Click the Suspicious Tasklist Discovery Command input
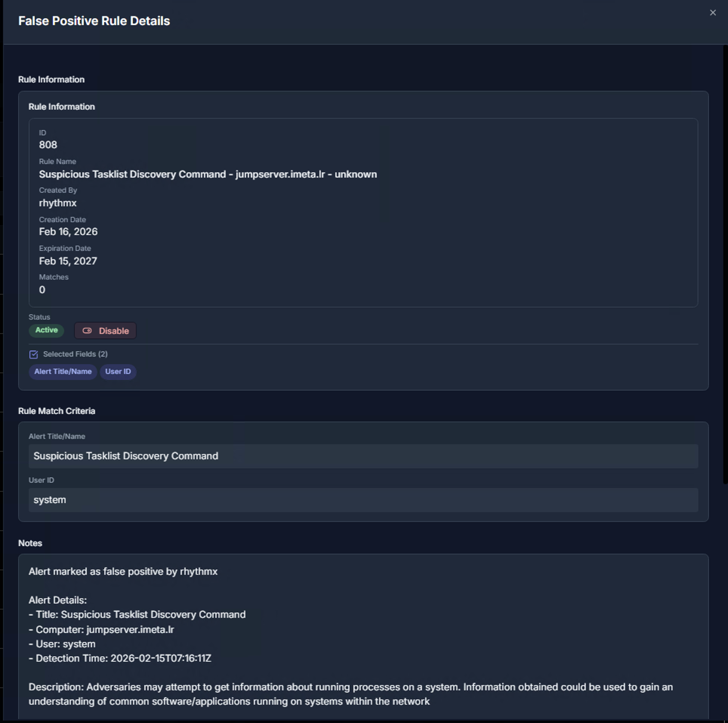The height and width of the screenshot is (723, 728). (364, 456)
